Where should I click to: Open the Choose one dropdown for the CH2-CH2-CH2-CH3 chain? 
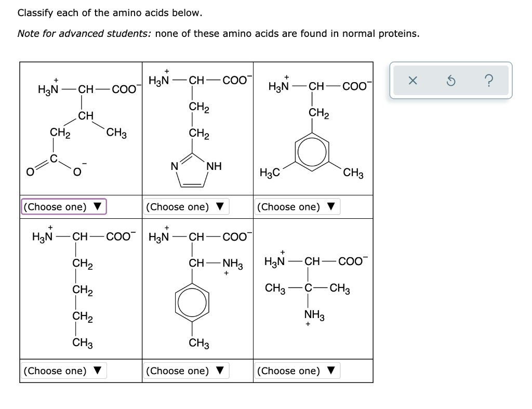63,371
